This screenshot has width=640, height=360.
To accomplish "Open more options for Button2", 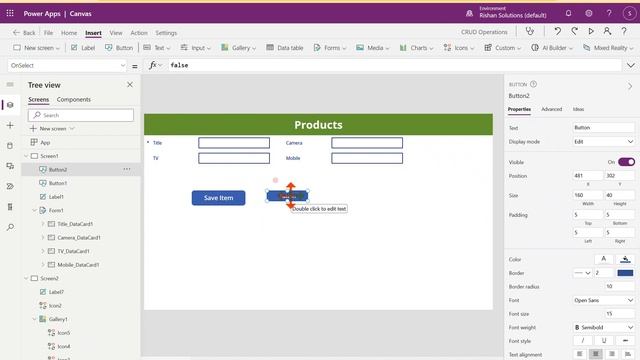I will click(127, 169).
